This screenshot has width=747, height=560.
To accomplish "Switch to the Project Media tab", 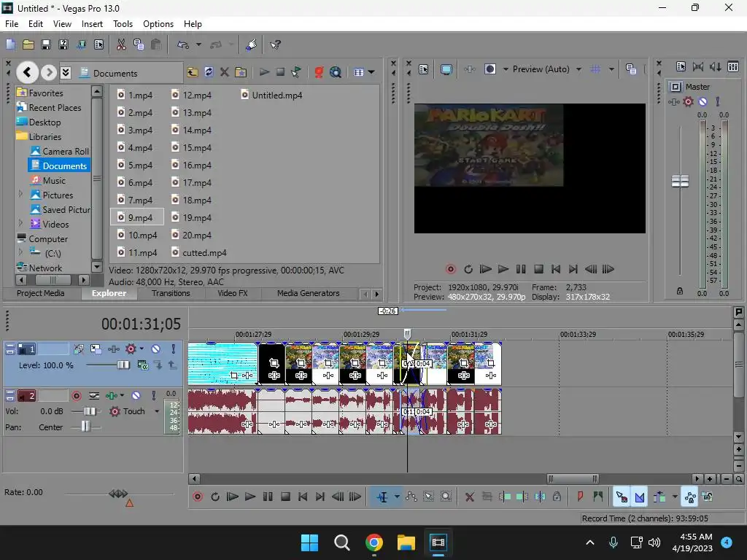I will tap(41, 293).
